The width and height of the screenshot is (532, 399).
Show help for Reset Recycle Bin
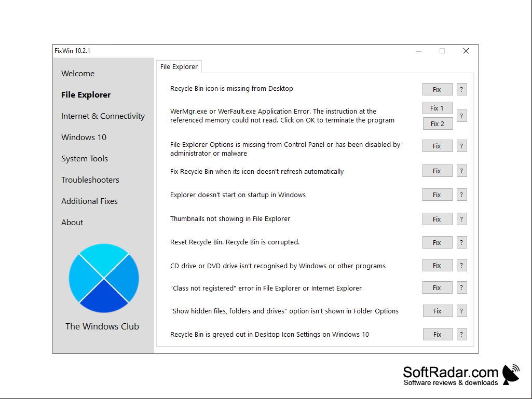(461, 243)
